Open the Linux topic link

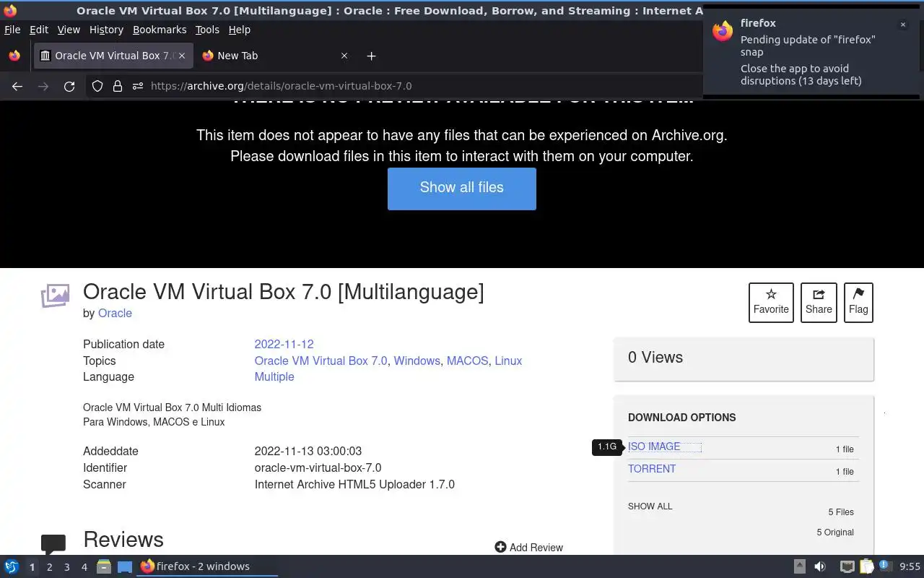508,361
